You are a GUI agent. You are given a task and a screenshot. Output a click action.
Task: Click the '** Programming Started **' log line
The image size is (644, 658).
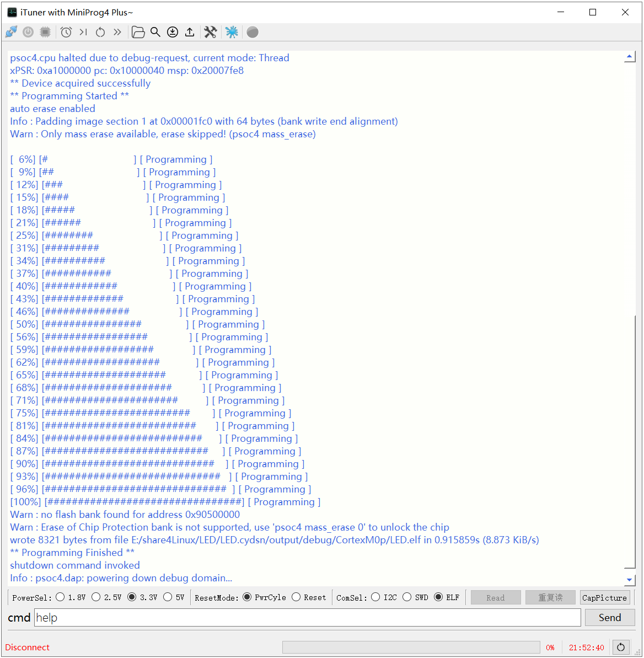pos(69,95)
